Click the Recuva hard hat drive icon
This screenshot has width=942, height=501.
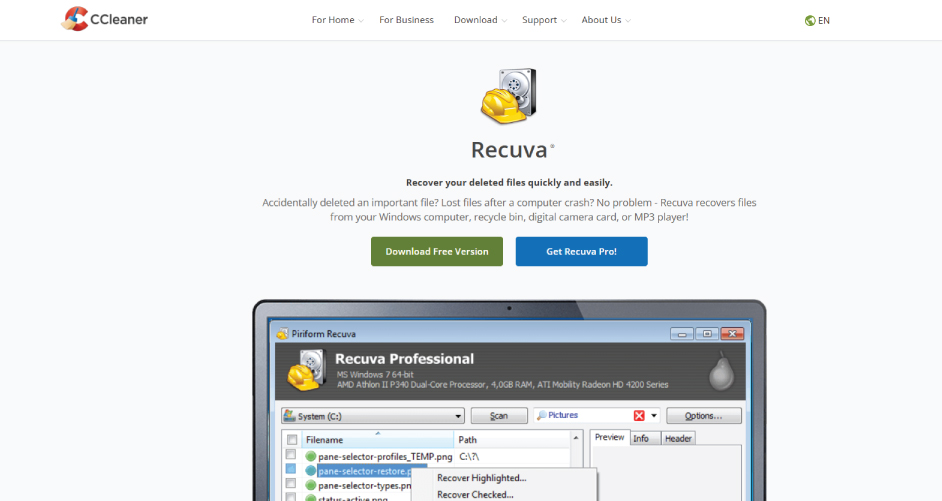click(509, 97)
